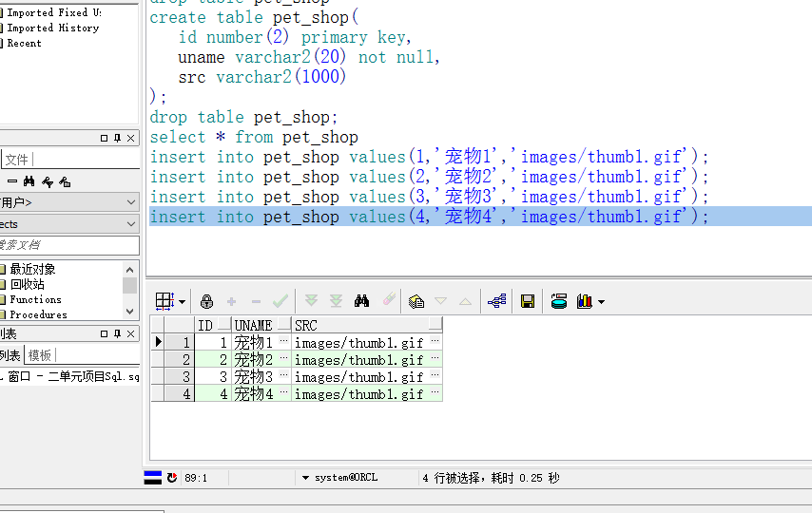Open the ellipsis editor for row 2 SRC
This screenshot has width=812, height=513.
tap(435, 358)
